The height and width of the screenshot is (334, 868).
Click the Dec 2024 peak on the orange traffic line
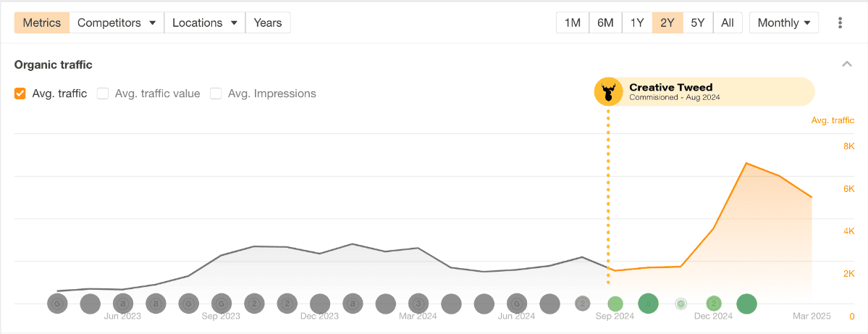click(746, 164)
